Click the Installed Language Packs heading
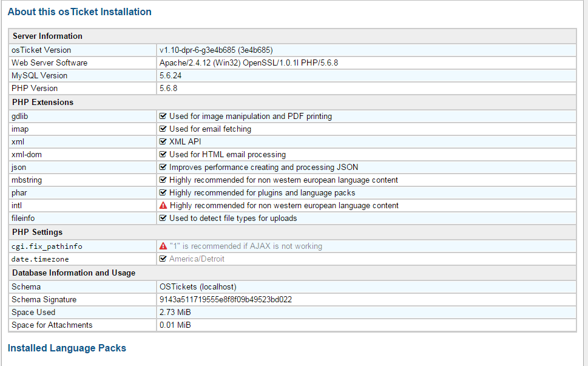Viewport: 588px width, 366px height. (67, 348)
